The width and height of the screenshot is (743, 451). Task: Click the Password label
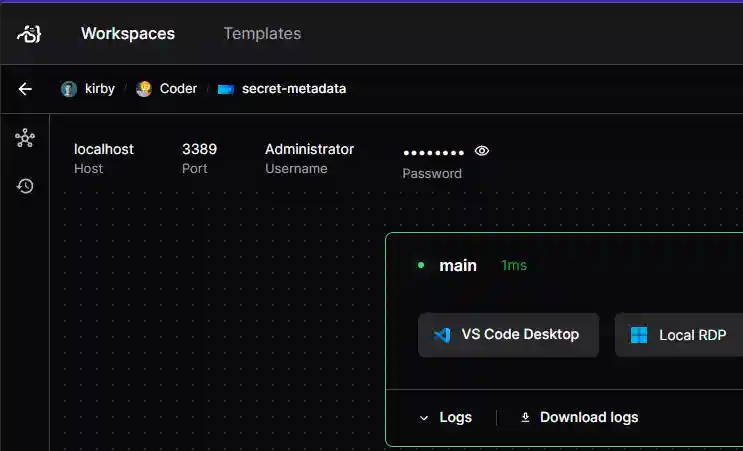pos(432,173)
